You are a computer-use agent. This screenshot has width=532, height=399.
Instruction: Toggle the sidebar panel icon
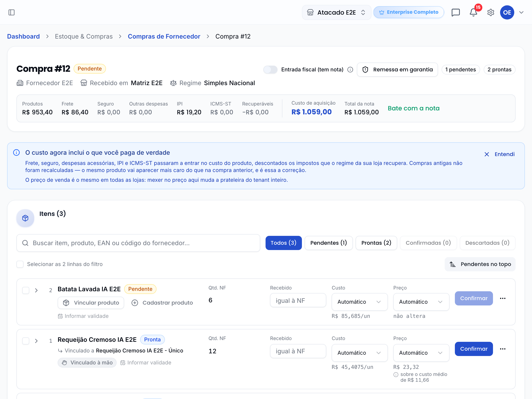point(12,12)
